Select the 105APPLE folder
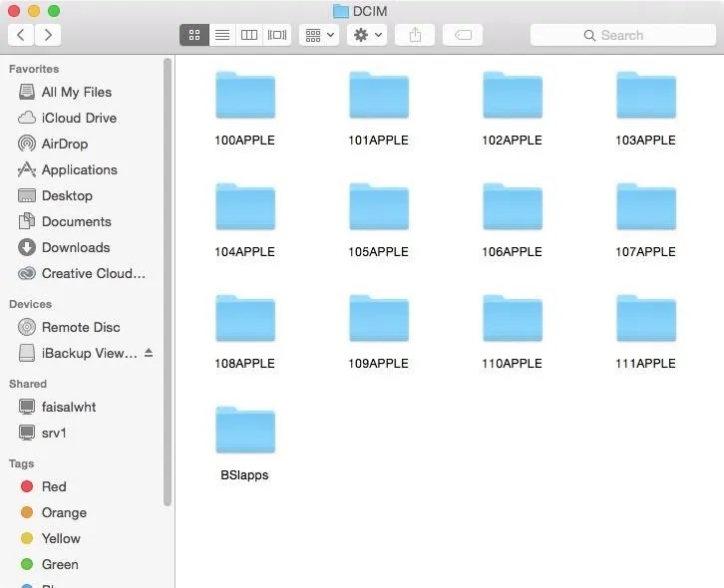 pyautogui.click(x=379, y=220)
